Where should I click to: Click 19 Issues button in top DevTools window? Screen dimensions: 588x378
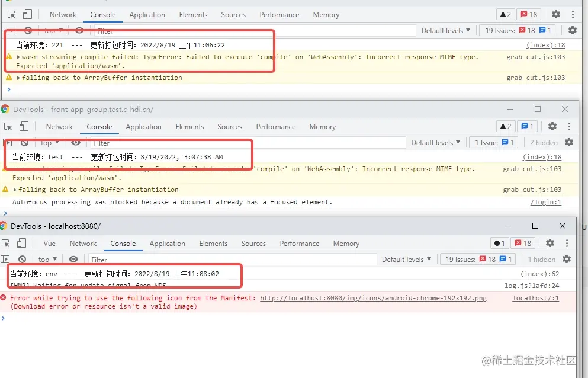tap(518, 30)
